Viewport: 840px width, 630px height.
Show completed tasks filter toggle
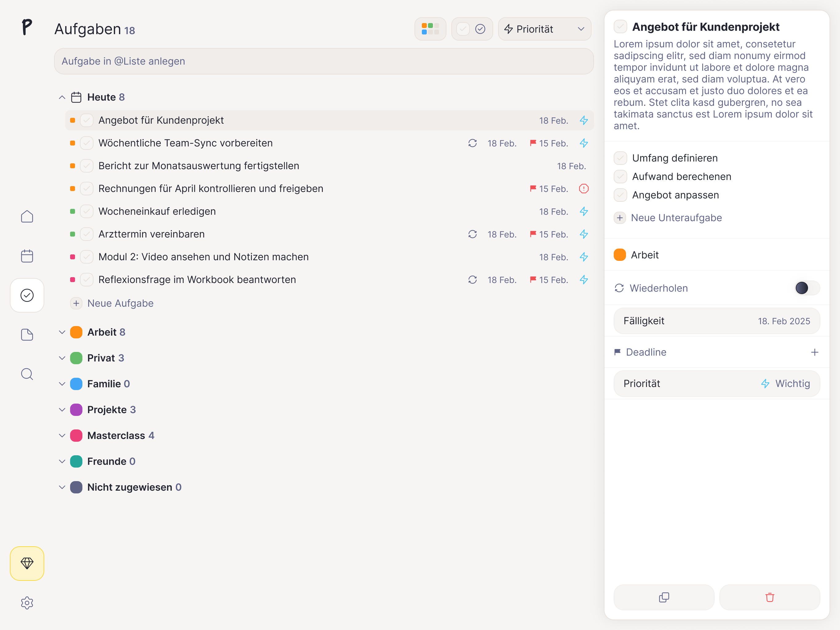480,29
